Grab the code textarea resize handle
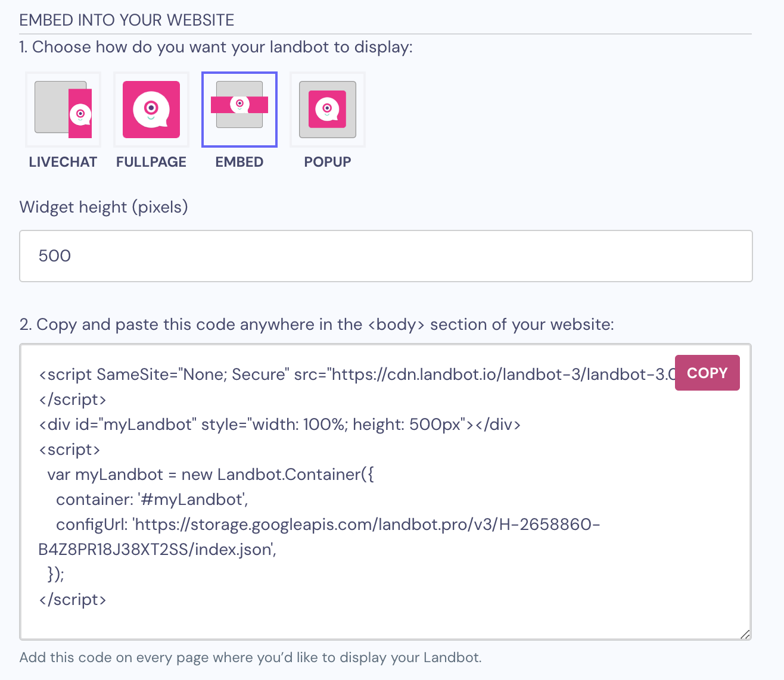Viewport: 784px width, 680px height. pyautogui.click(x=745, y=635)
